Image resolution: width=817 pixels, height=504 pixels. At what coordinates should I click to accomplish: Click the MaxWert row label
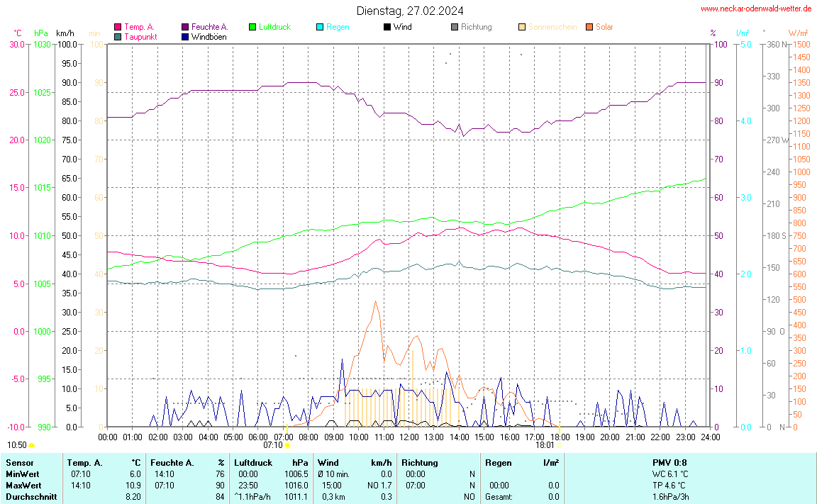(22, 485)
